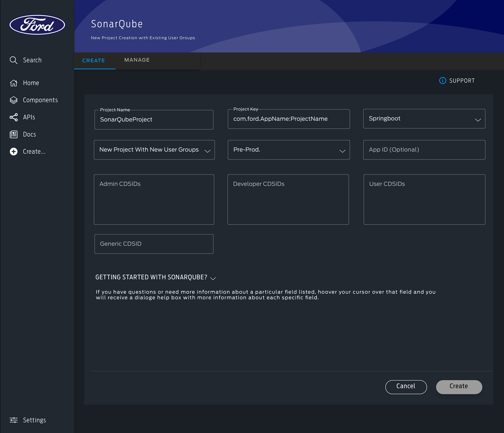The width and height of the screenshot is (504, 433).
Task: Click the SonarQube page title
Action: 117,24
